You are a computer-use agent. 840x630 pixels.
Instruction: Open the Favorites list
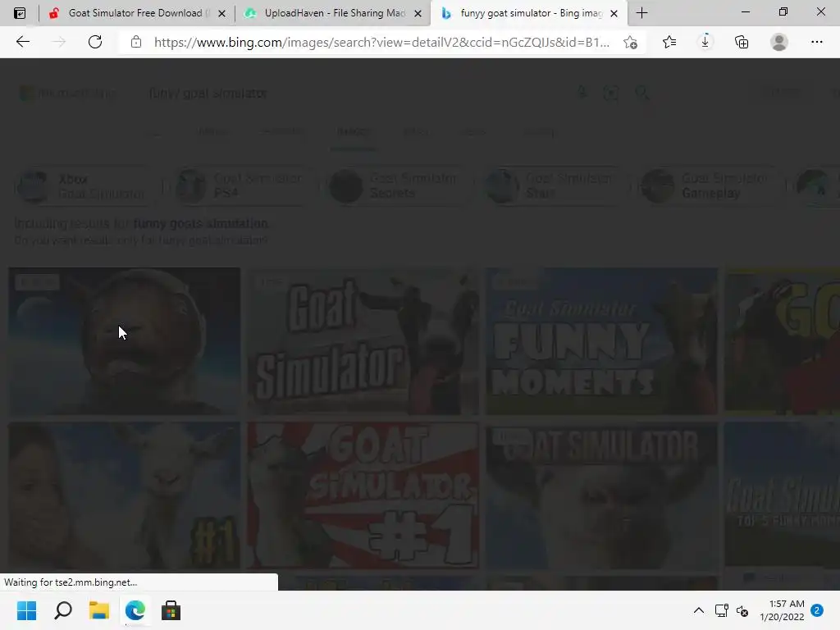tap(669, 42)
